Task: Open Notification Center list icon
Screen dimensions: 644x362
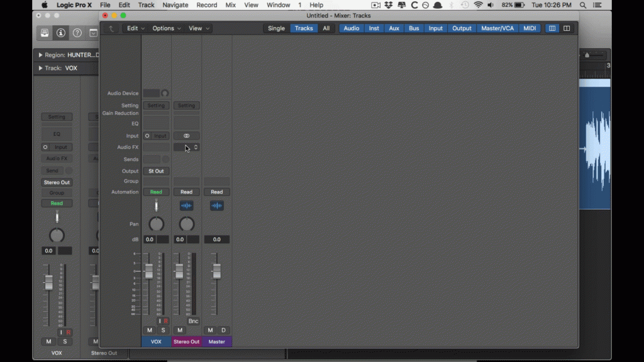Action: pos(597,5)
